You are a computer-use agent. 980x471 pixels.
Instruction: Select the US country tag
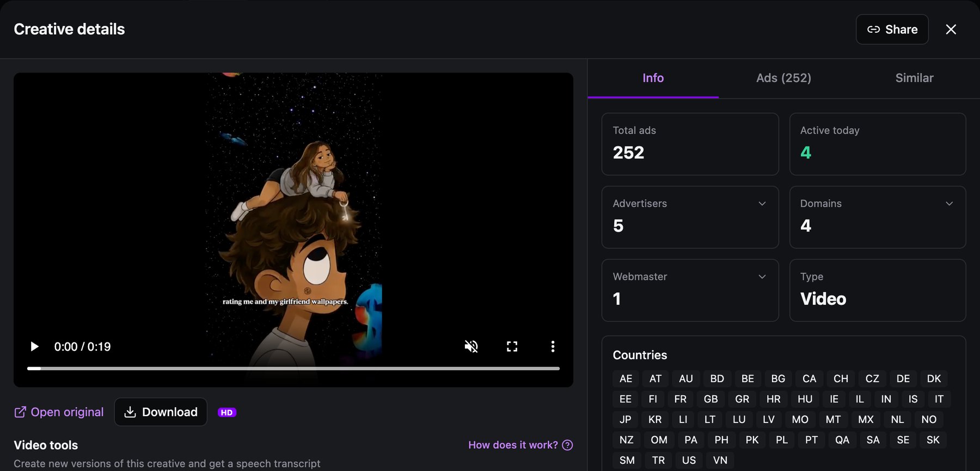[x=689, y=460]
